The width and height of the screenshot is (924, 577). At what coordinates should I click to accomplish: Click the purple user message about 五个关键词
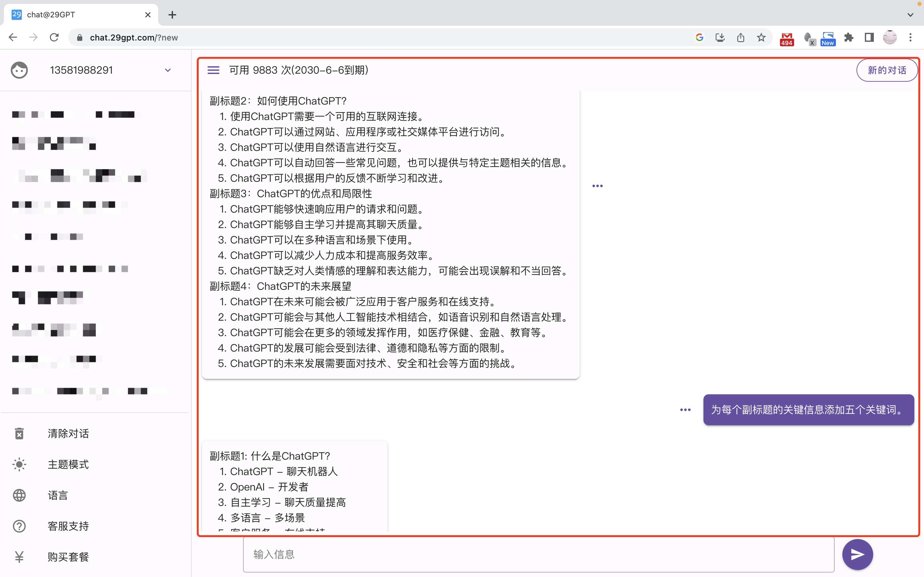click(x=809, y=410)
